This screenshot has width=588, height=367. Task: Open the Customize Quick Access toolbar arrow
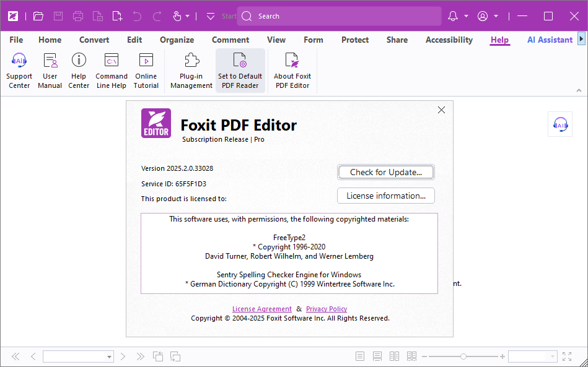[211, 16]
